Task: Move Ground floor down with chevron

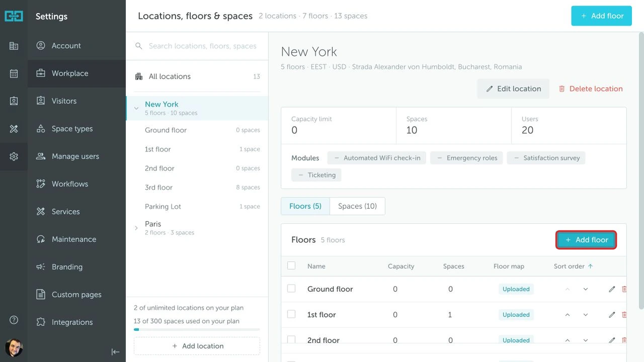Action: click(586, 289)
